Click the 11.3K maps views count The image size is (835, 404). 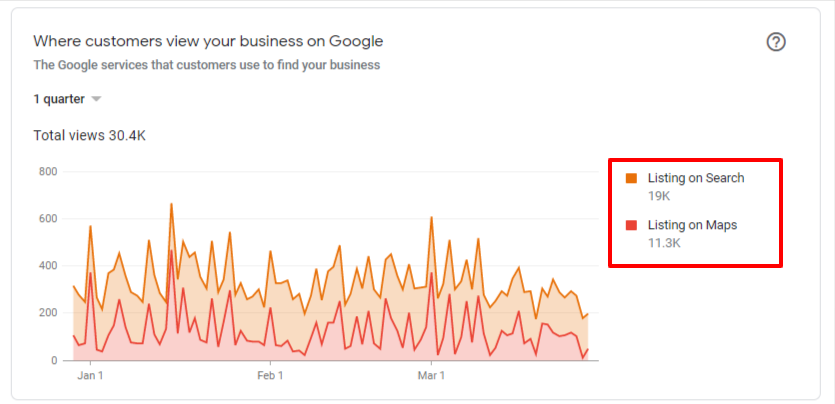(664, 243)
